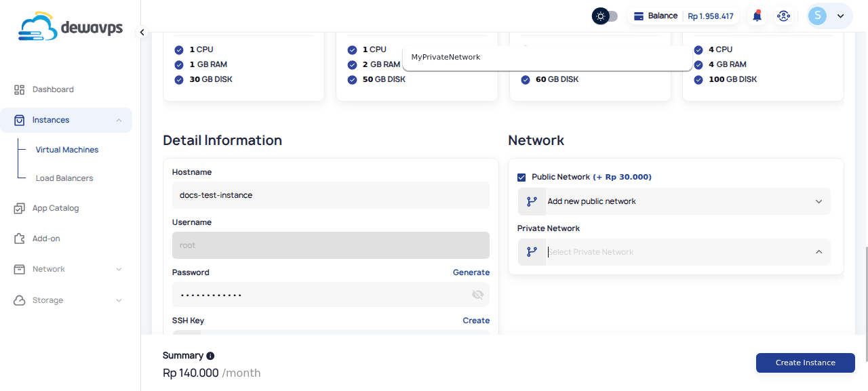This screenshot has width=868, height=391.
Task: Click the notification bell icon
Action: [x=757, y=15]
